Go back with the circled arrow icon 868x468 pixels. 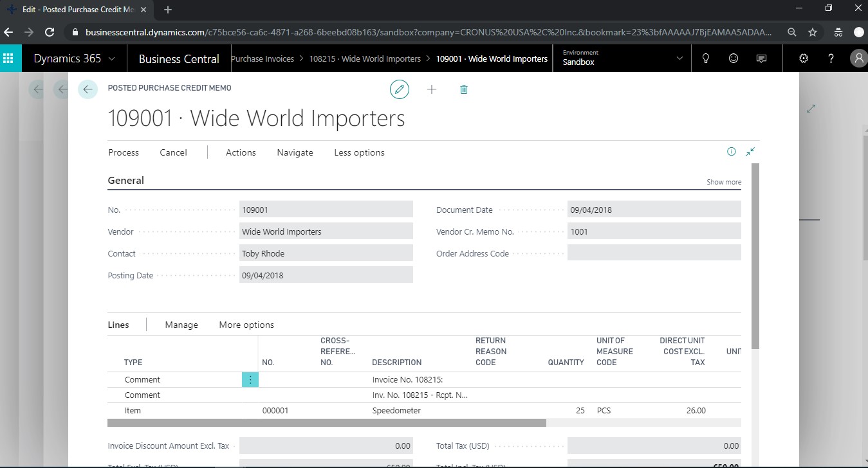[88, 89]
